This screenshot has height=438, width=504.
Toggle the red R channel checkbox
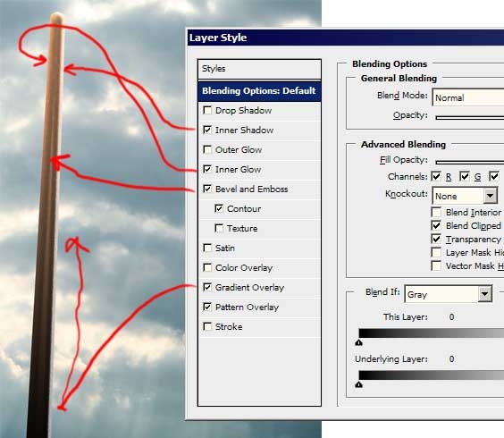[436, 177]
